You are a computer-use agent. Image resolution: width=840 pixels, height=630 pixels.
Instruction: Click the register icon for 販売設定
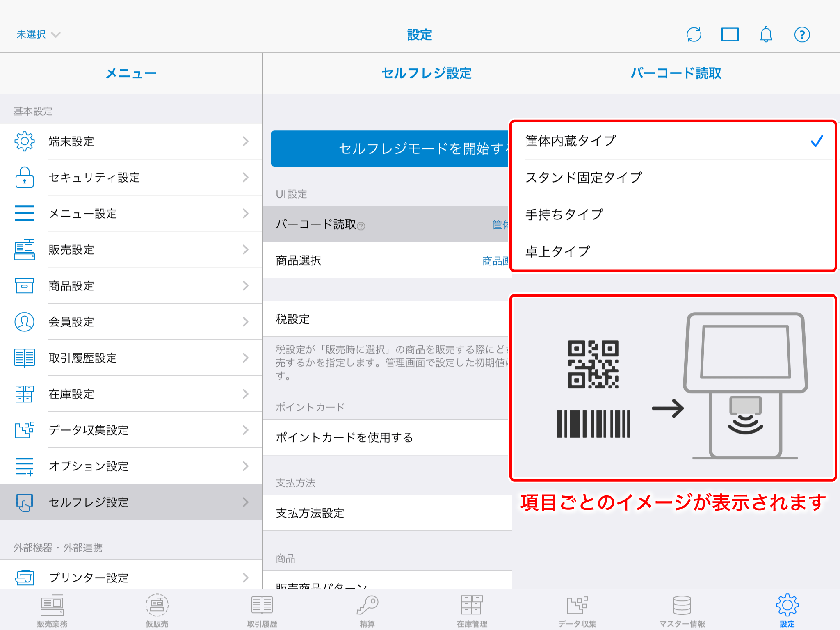[x=25, y=249]
